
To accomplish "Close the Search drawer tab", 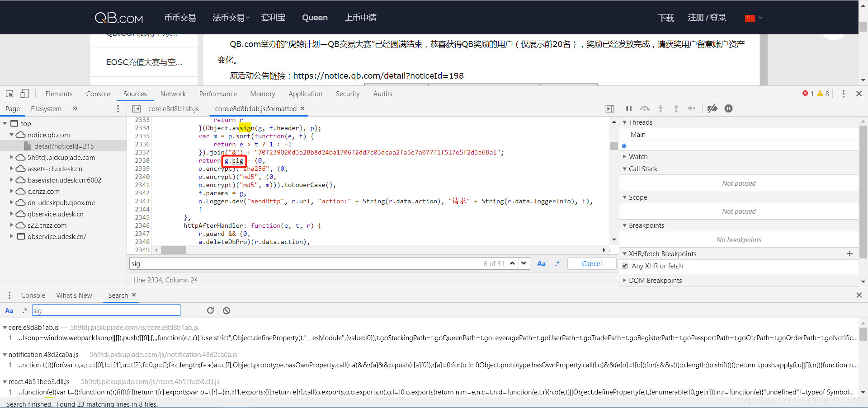I will [134, 295].
